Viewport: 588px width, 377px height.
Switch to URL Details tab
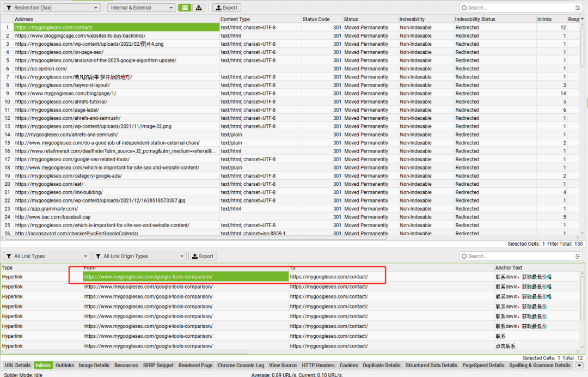[17, 366]
